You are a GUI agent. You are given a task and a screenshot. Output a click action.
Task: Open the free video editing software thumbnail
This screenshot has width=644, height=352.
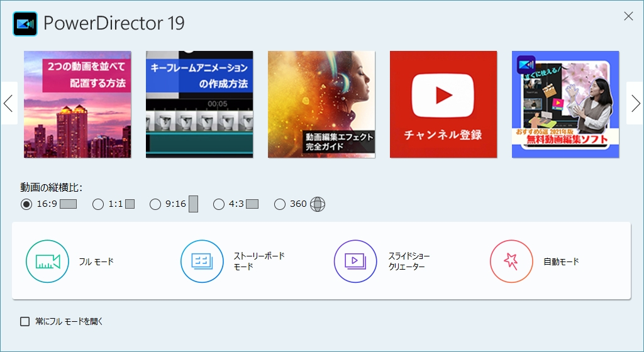[x=565, y=104]
